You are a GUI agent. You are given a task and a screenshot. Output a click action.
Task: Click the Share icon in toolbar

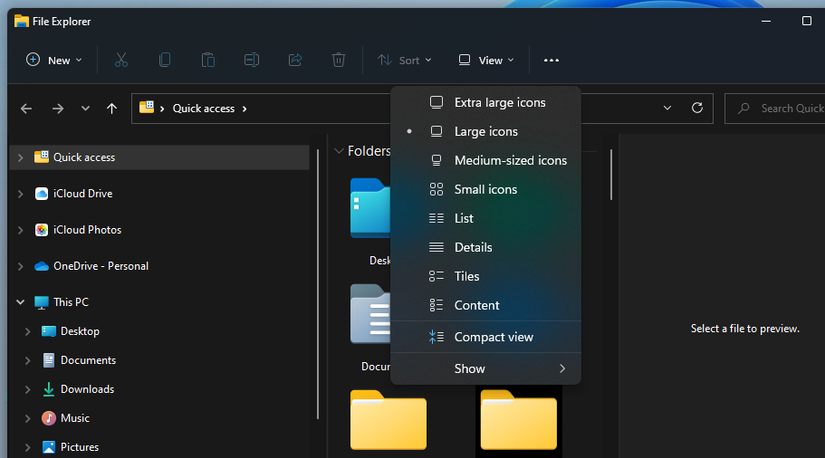tap(295, 60)
